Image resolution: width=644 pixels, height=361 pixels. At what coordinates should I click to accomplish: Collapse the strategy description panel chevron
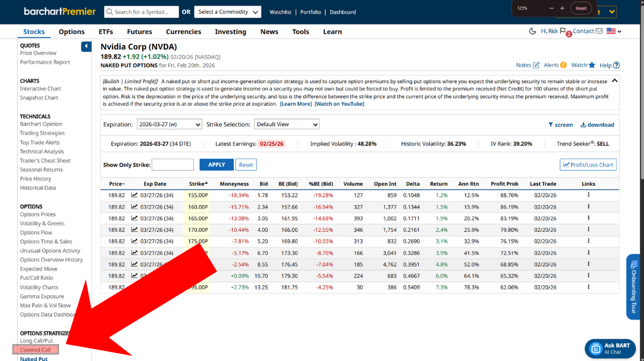614,81
